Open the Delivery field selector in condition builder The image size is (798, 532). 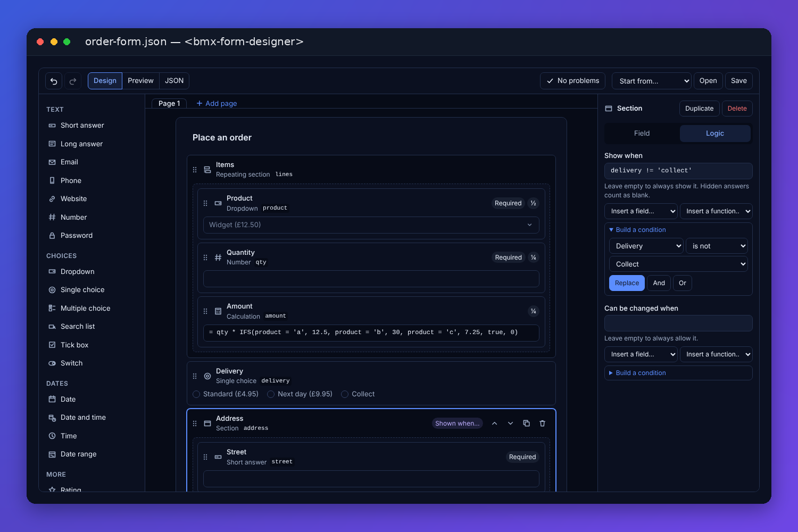pos(646,246)
